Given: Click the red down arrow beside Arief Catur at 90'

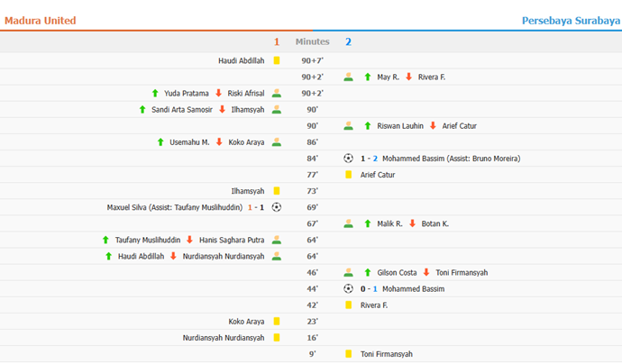Looking at the screenshot, I should [x=433, y=125].
